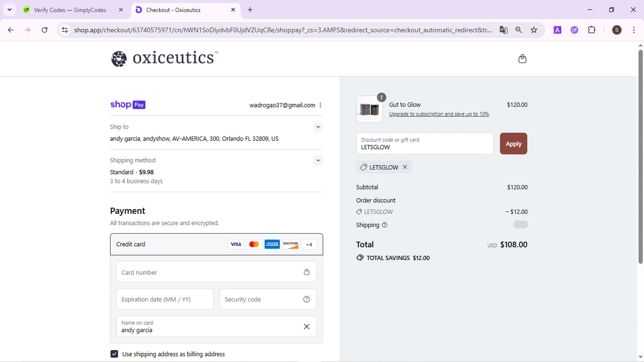644x362 pixels.
Task: Click the Mastercard icon
Action: click(254, 244)
